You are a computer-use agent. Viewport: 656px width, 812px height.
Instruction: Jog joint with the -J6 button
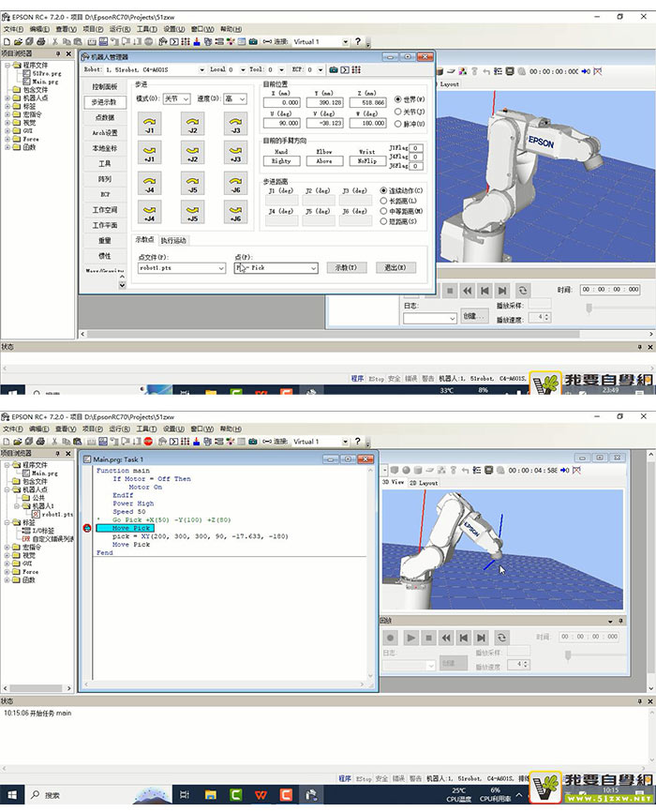(x=235, y=184)
